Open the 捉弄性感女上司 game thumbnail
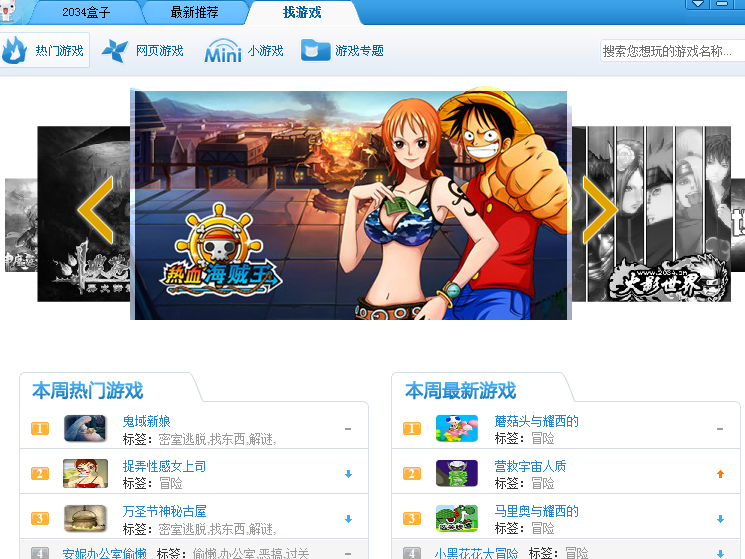 tap(85, 474)
